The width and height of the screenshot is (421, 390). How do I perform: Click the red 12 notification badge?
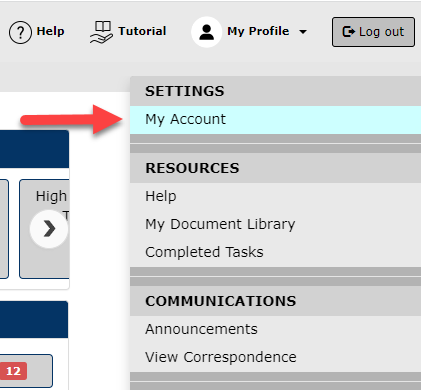pyautogui.click(x=13, y=371)
